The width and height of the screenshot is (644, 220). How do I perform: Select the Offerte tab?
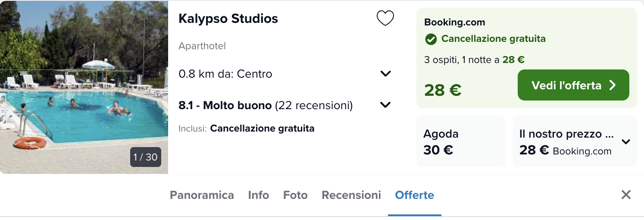pyautogui.click(x=415, y=195)
